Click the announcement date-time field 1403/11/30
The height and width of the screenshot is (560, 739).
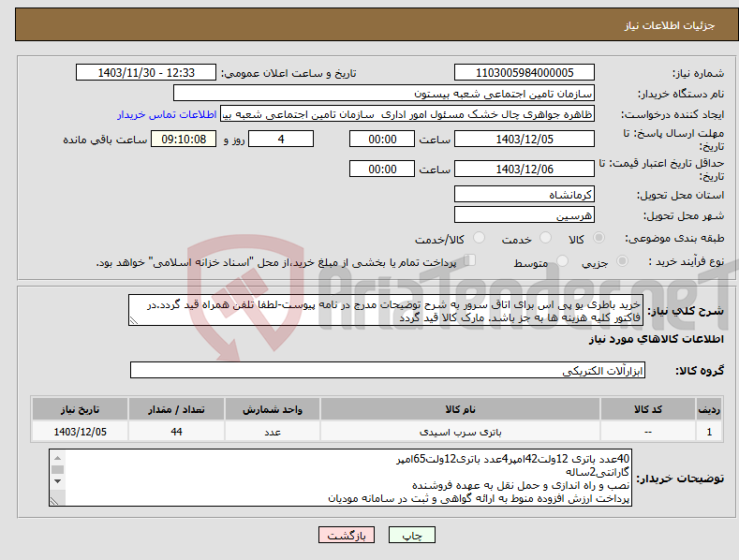[146, 73]
